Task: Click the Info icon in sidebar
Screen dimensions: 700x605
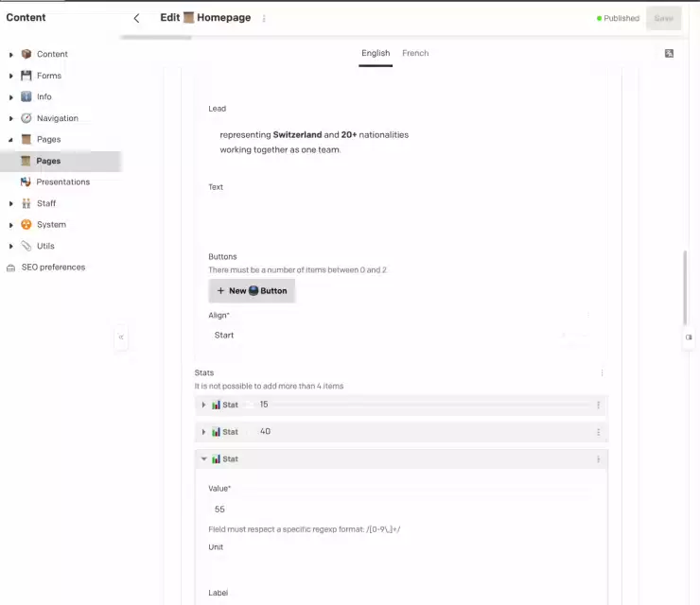Action: tap(26, 96)
